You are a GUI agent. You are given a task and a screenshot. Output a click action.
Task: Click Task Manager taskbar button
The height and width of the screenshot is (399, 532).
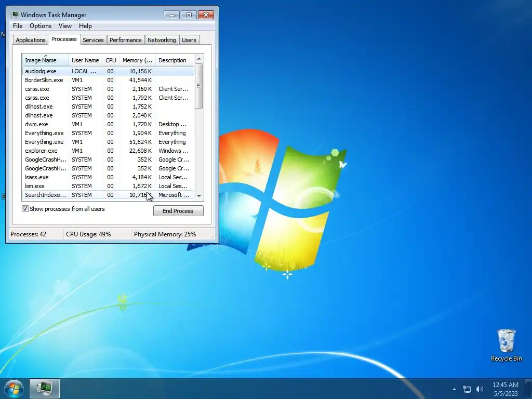45,389
